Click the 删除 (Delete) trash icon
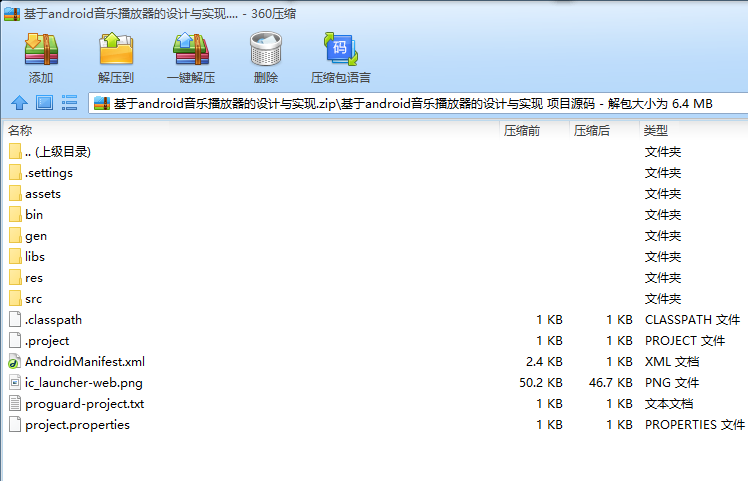 pos(266,49)
